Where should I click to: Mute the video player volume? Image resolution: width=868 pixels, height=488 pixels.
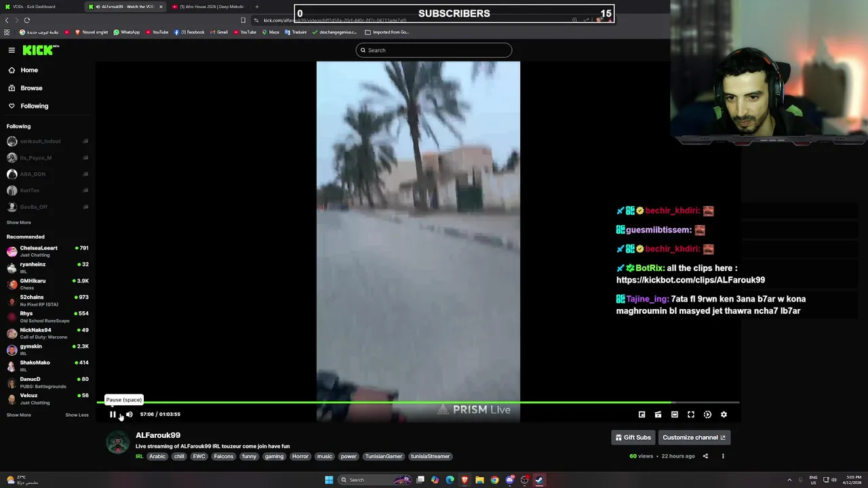[129, 414]
